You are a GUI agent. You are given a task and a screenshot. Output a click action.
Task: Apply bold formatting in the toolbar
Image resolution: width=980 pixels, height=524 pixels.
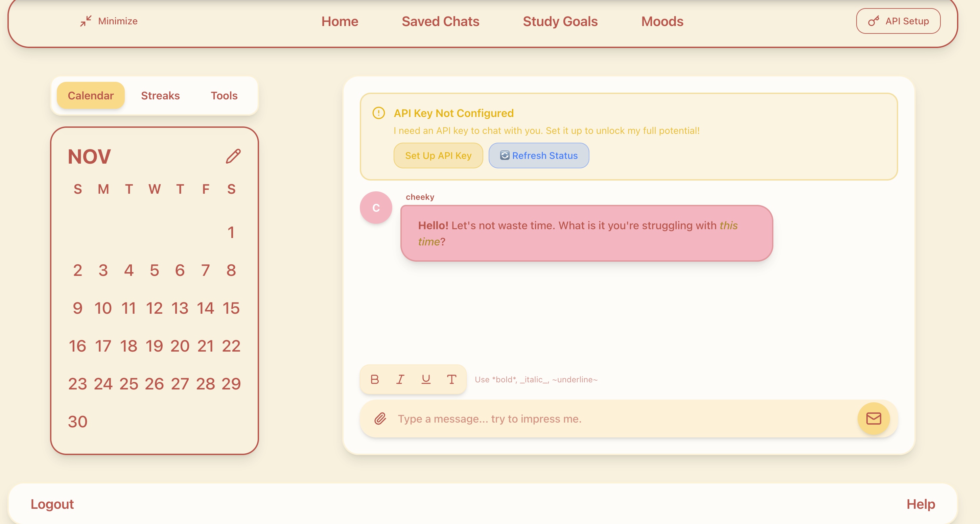pyautogui.click(x=374, y=379)
